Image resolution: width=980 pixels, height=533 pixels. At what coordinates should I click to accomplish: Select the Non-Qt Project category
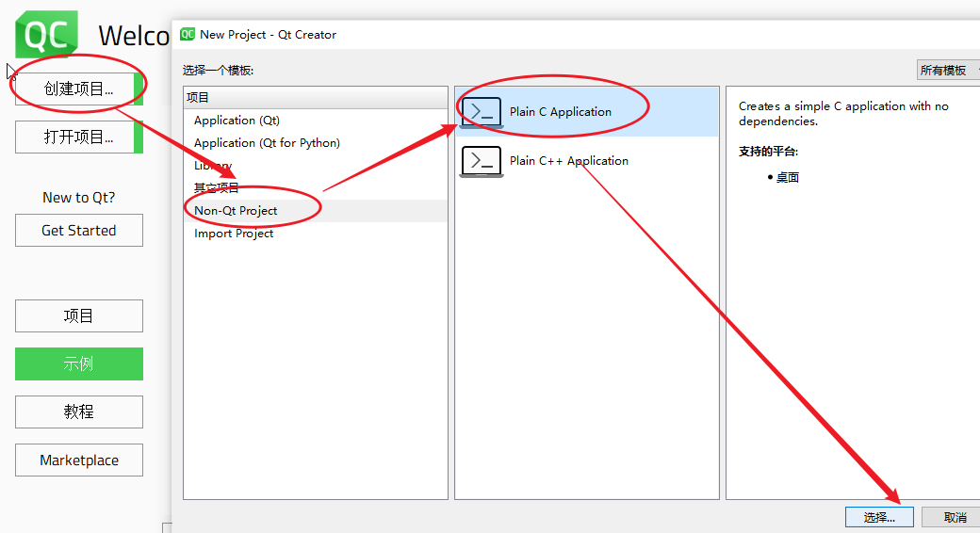(316, 211)
